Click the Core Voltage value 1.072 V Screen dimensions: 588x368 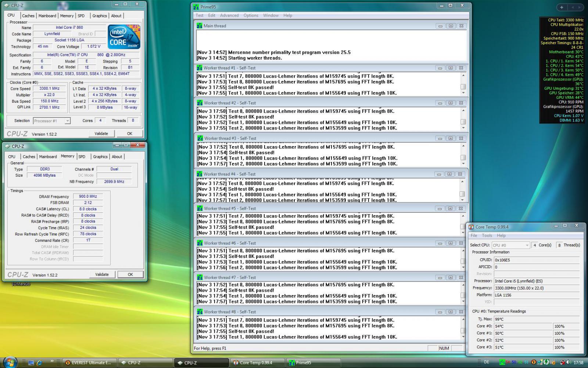[94, 46]
